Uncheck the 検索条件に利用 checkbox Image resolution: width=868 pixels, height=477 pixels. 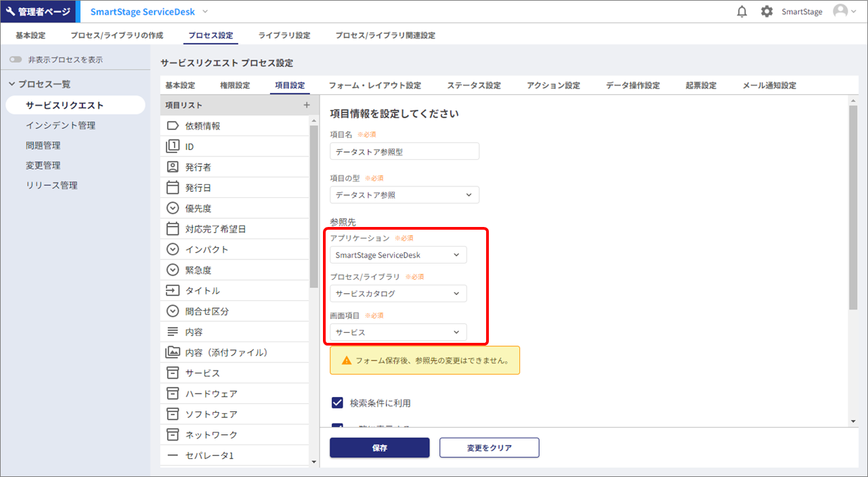tap(337, 403)
